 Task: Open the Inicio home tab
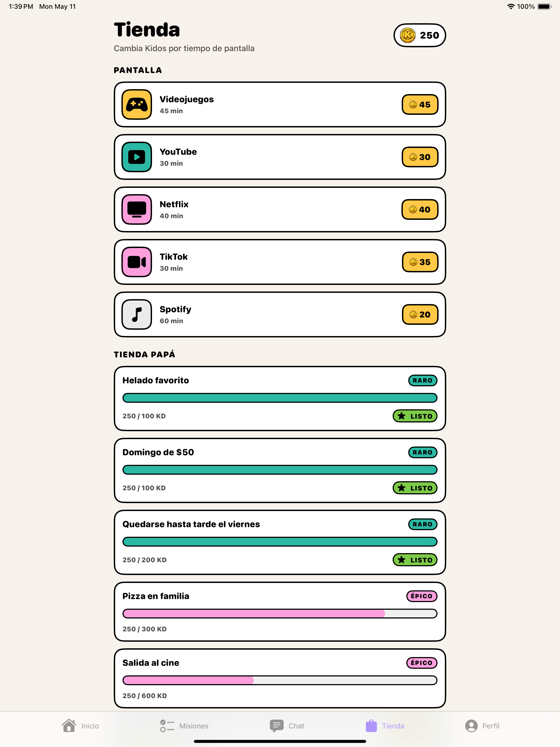click(80, 726)
